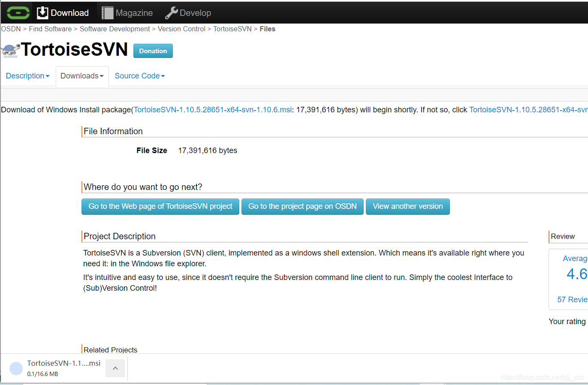
Task: Click the '17,391,616 bytes' file size value
Action: tap(208, 150)
